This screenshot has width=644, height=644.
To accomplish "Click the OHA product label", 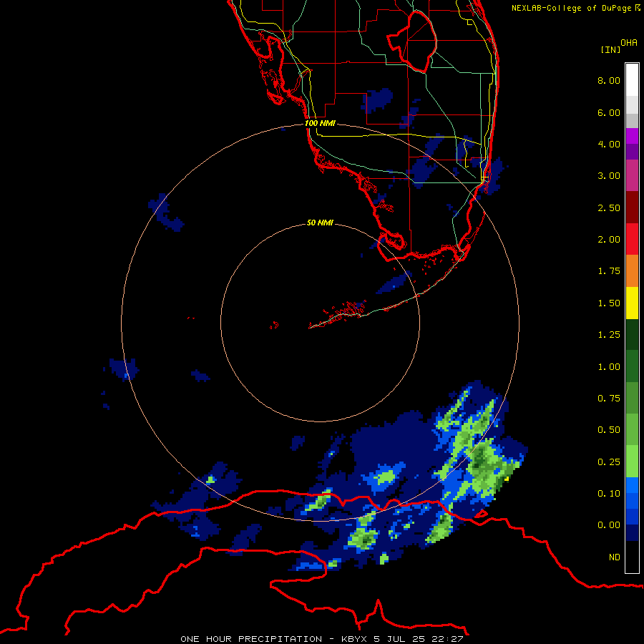I will [x=629, y=42].
